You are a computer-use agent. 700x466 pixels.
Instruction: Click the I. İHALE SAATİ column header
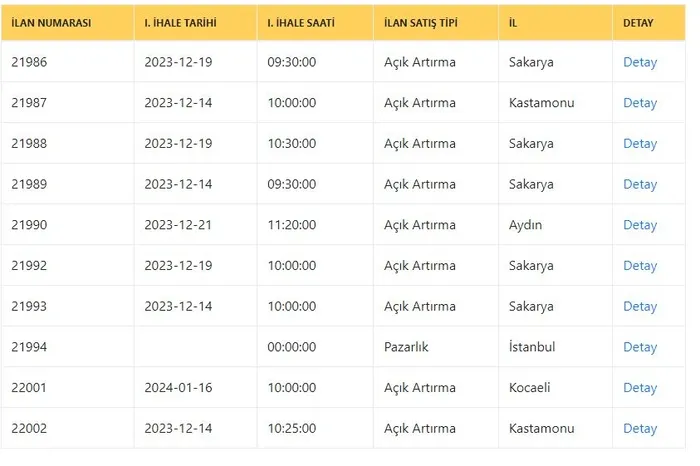coord(300,22)
